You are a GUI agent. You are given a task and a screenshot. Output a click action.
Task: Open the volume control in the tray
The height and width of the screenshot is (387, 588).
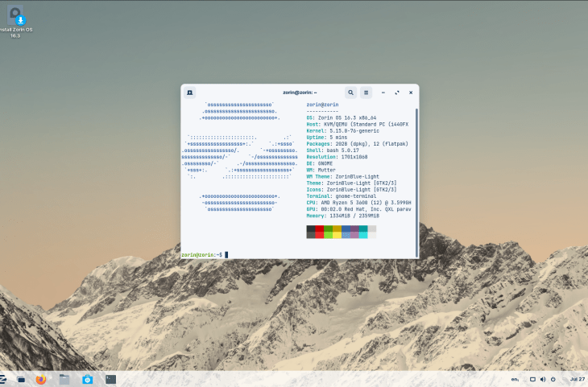pos(543,379)
